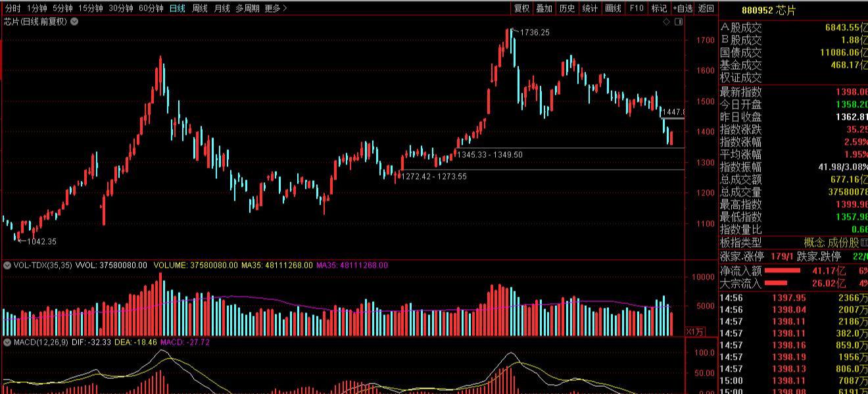The image size is (868, 394).
Task: Click the 净流入额 red bar
Action: (783, 270)
